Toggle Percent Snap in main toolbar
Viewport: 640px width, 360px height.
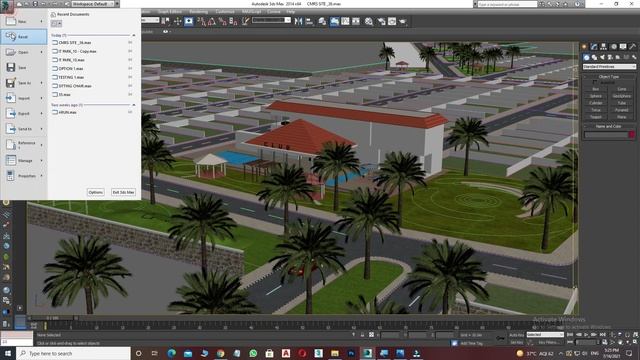click(222, 21)
